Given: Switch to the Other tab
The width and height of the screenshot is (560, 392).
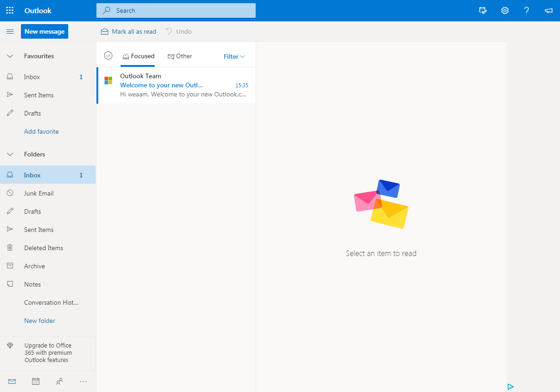Looking at the screenshot, I should [x=180, y=56].
